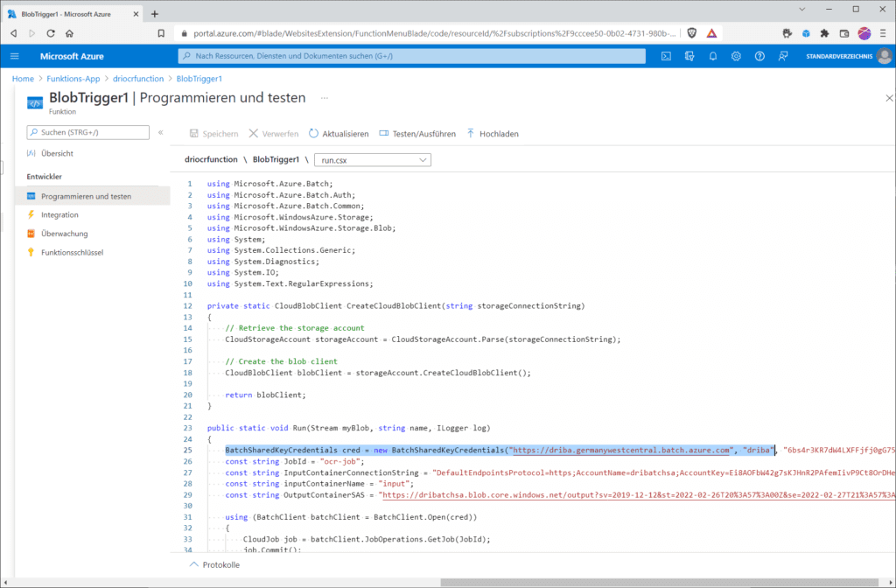The width and height of the screenshot is (896, 588).
Task: Open the more options ellipsis beside the title
Action: pos(325,98)
